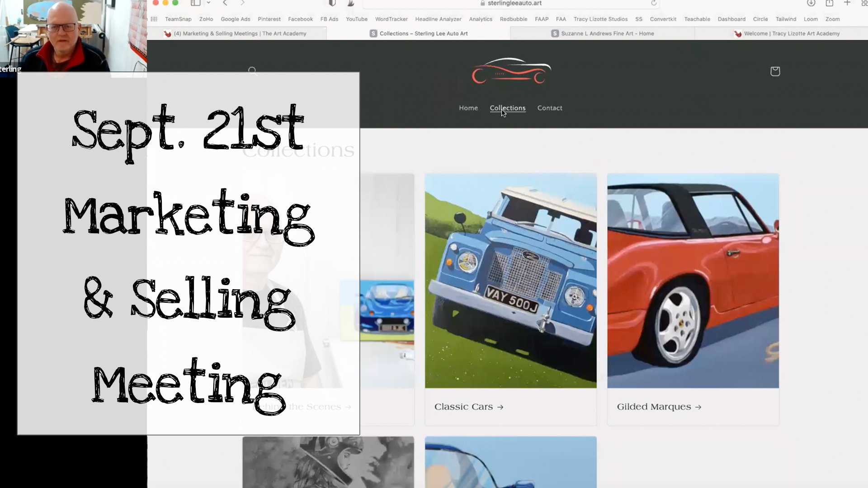This screenshot has width=868, height=488.
Task: Switch to Suzanne L Andrews Fine Art tab
Action: 603,33
